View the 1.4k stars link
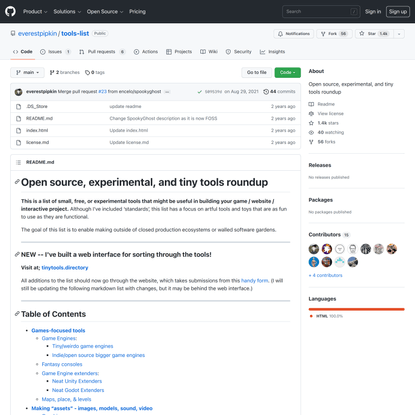 point(324,123)
